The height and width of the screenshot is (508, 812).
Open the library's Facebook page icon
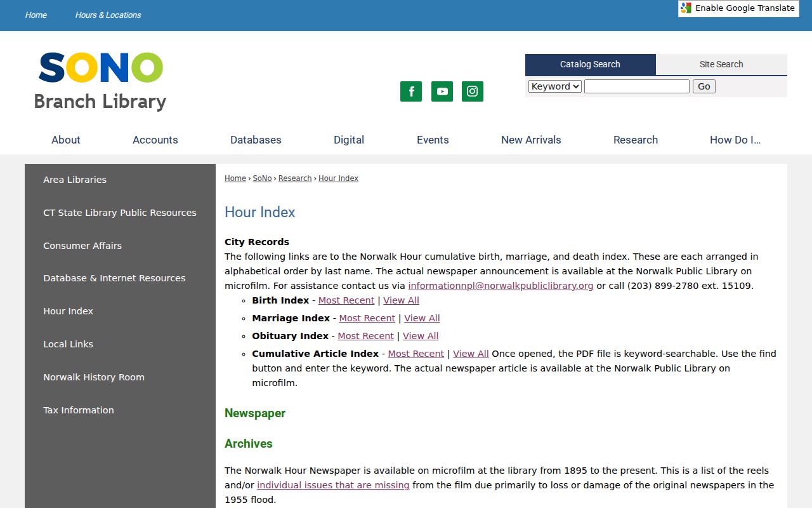tap(411, 91)
